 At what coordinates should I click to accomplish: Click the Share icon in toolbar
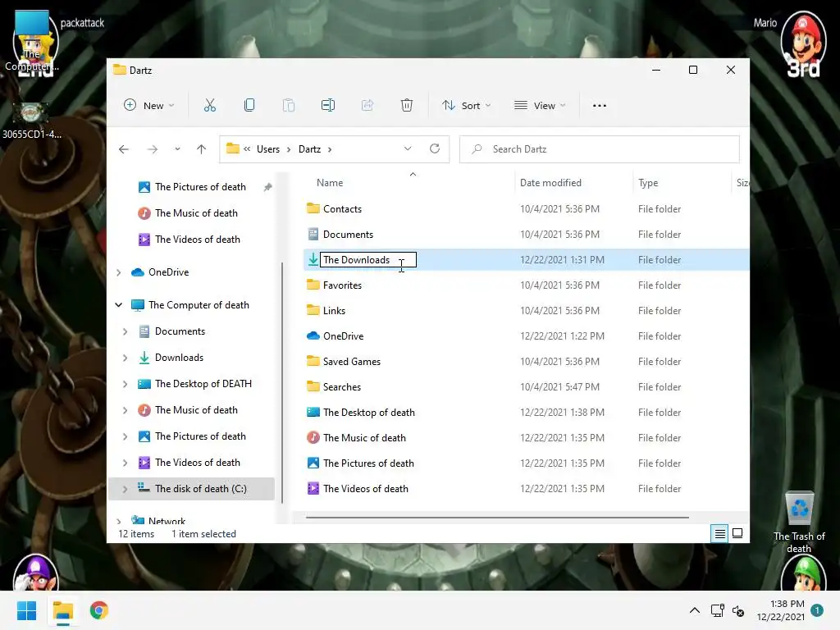[367, 106]
